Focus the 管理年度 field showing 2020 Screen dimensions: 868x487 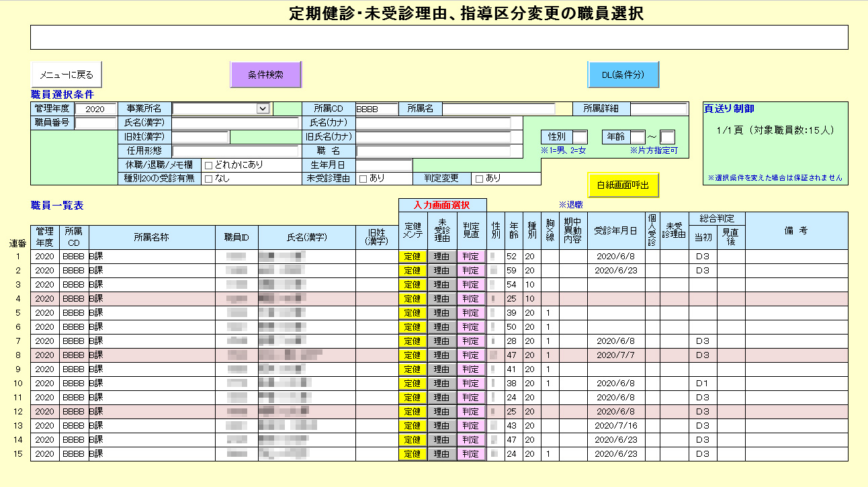point(95,109)
